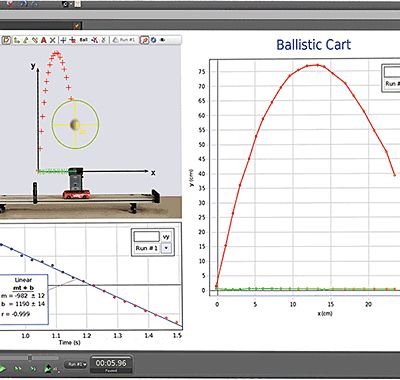This screenshot has width=400, height=380.
Task: Click the white page icon in top bar
Action: pyautogui.click(x=77, y=4)
